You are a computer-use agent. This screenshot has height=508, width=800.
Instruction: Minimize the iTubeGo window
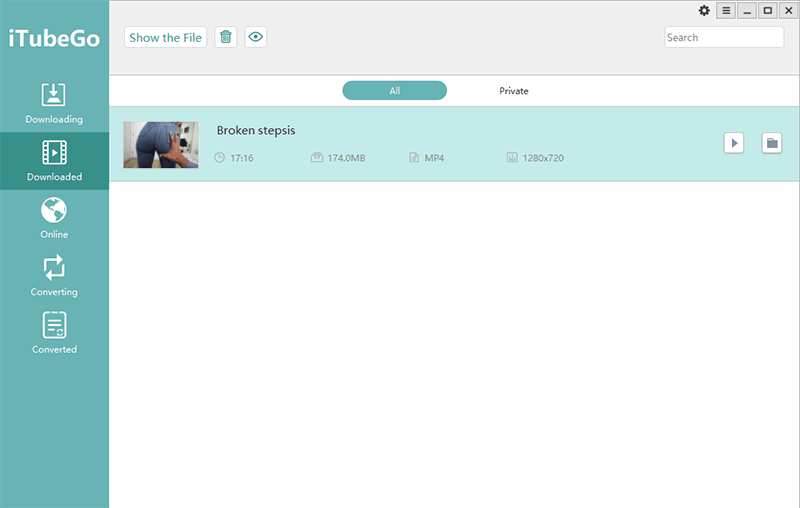[747, 11]
